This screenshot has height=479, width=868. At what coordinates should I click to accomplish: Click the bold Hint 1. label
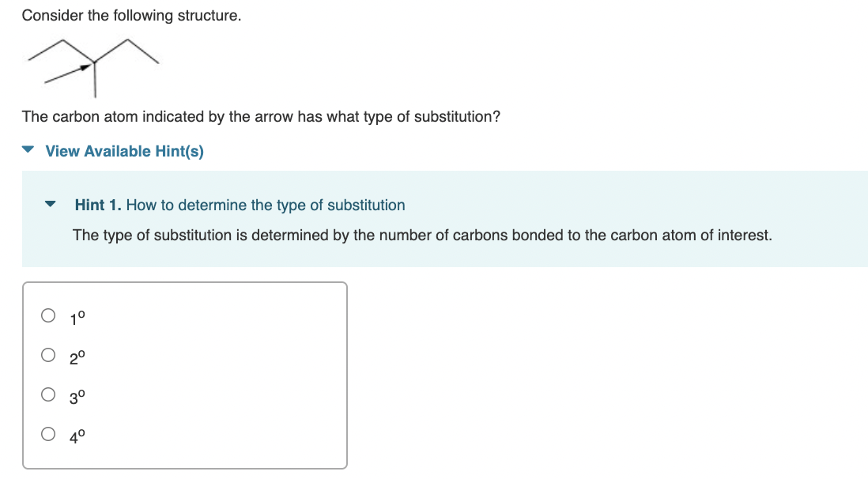[98, 206]
